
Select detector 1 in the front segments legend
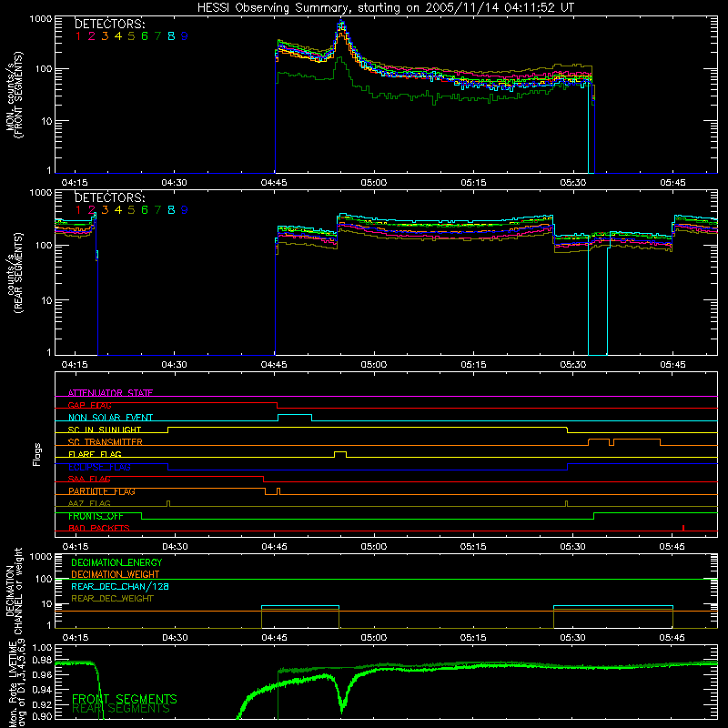coord(78,36)
